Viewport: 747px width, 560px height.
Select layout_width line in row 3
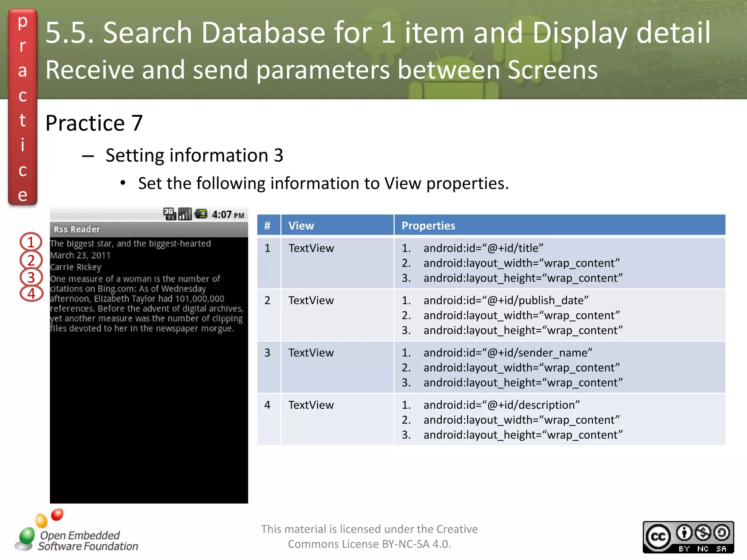(x=522, y=367)
